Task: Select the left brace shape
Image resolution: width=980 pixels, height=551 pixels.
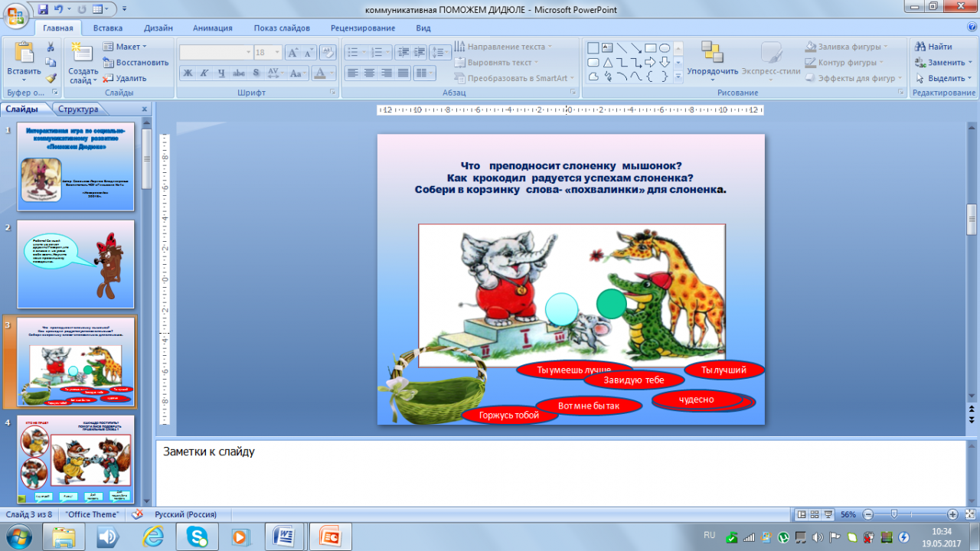Action: coord(650,77)
